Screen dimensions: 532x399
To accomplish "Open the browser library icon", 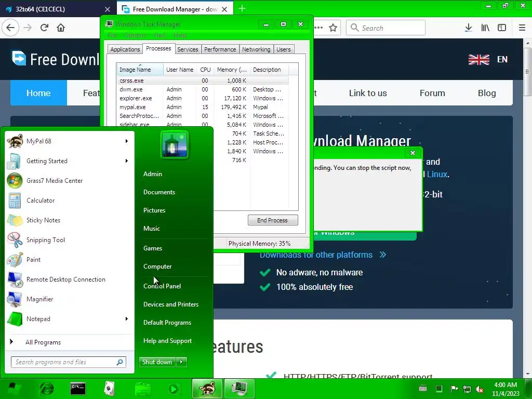I will 485,28.
